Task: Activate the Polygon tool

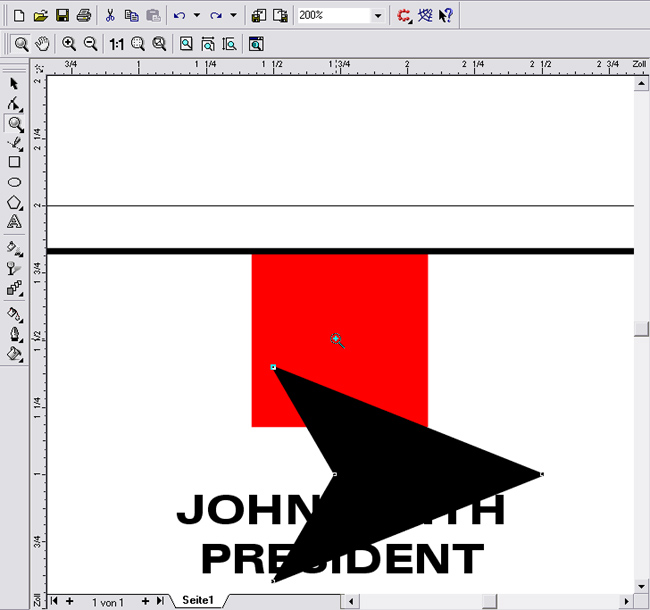Action: point(14,202)
